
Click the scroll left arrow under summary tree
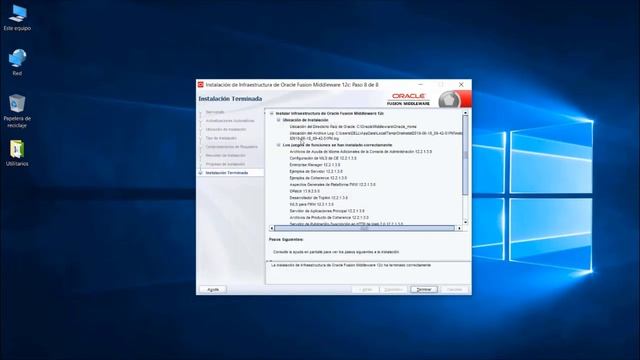coord(272,228)
